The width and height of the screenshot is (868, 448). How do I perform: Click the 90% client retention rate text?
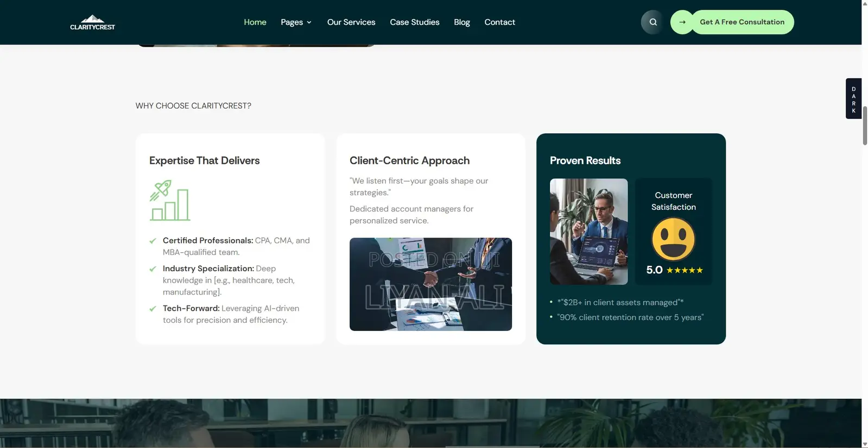pos(630,317)
